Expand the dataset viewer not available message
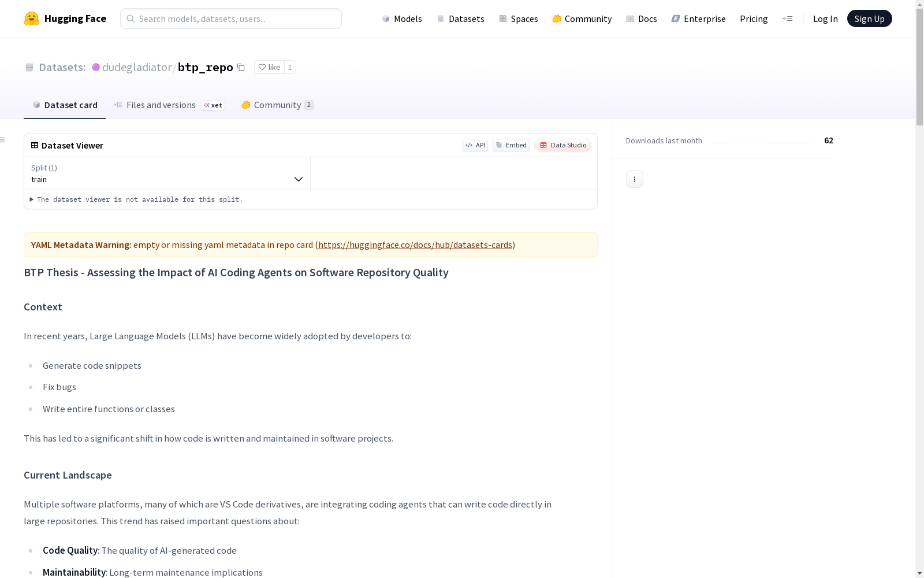The image size is (924, 578). coord(136,199)
